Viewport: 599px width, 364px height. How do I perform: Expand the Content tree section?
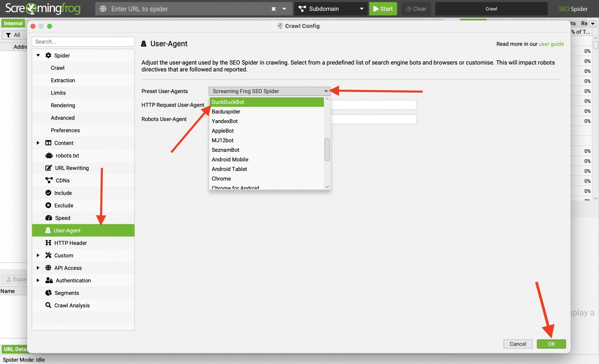[x=38, y=143]
